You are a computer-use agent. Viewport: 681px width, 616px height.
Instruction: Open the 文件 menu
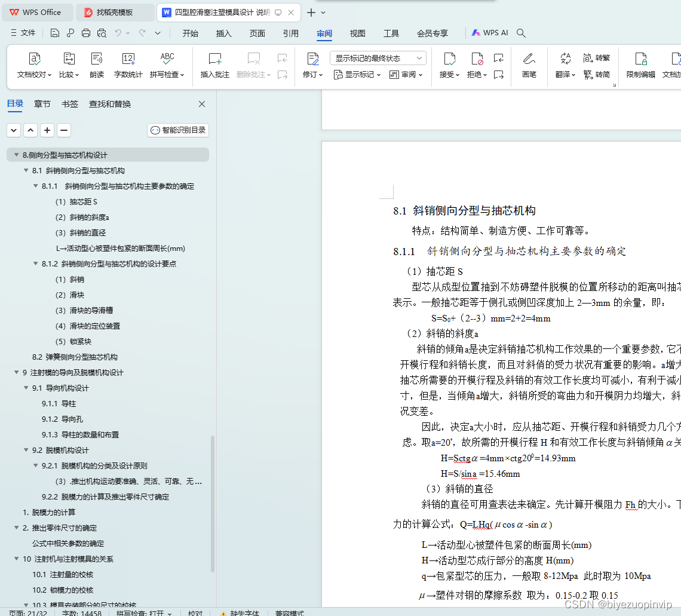coord(23,33)
